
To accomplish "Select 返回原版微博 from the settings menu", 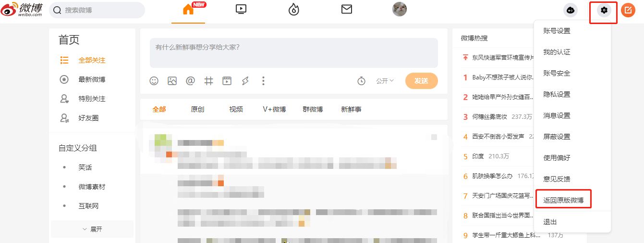I will point(563,200).
